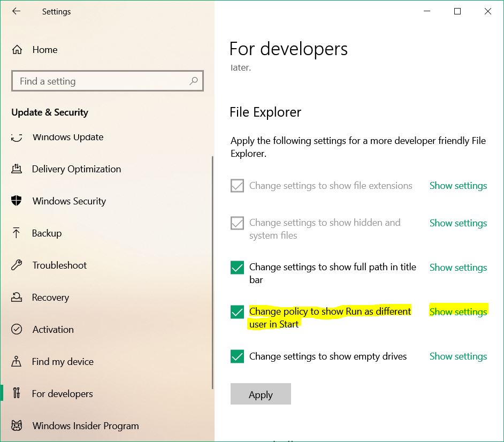The height and width of the screenshot is (442, 504).
Task: Click the File Explorer heading
Action: tap(265, 112)
